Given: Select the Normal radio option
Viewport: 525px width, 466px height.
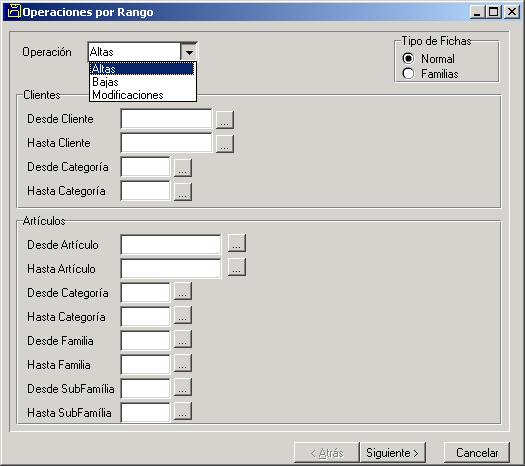Looking at the screenshot, I should click(x=408, y=59).
